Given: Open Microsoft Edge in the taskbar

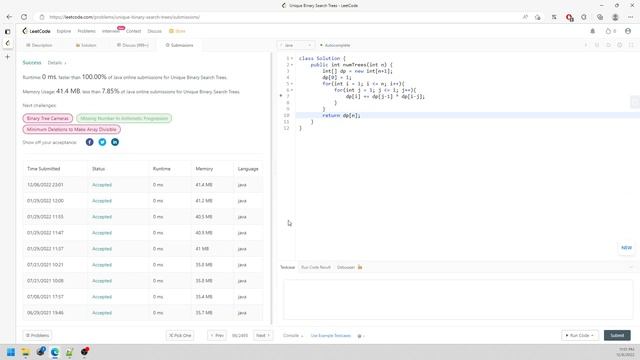Looking at the screenshot, I should [55, 352].
